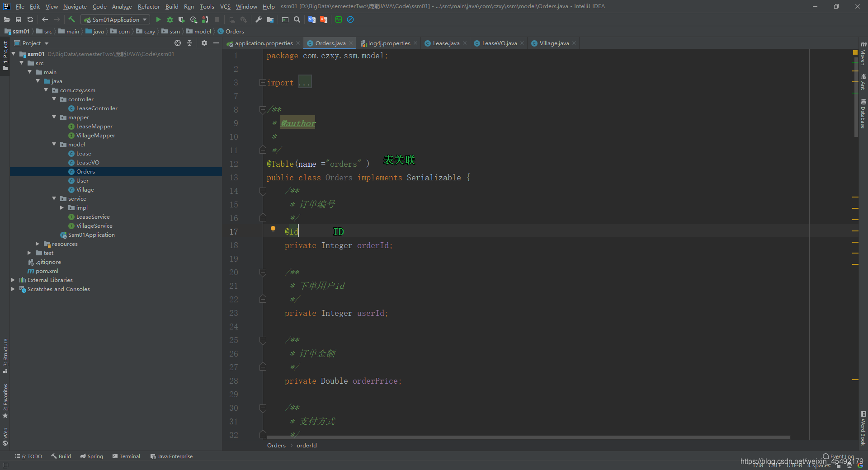868x470 pixels.
Task: Open the VCS menu
Action: [x=225, y=6]
